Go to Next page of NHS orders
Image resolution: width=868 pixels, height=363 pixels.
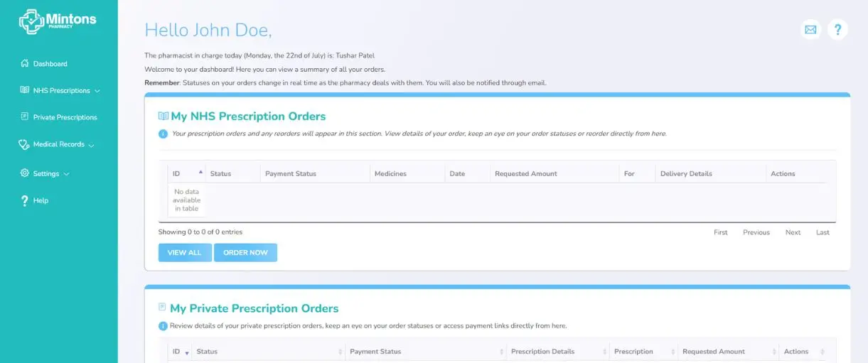[x=793, y=232]
